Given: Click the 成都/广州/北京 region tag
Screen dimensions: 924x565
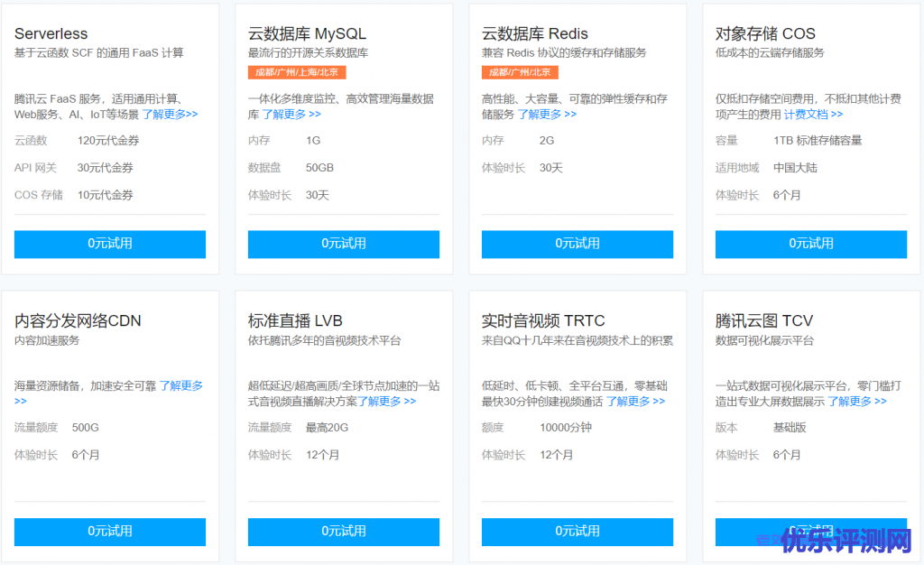Looking at the screenshot, I should (520, 72).
